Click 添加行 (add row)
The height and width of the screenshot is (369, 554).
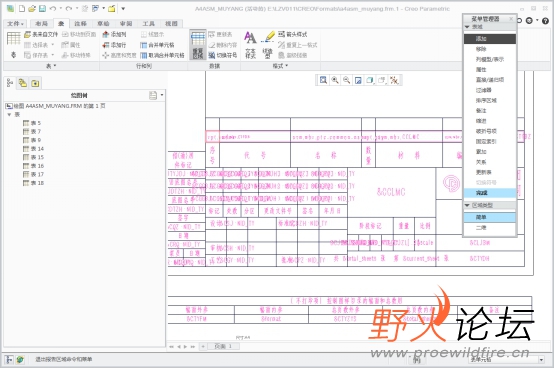pyautogui.click(x=114, y=45)
